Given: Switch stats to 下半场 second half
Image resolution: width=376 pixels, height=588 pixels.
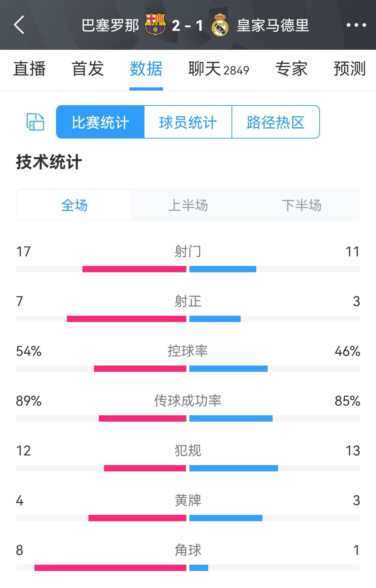Looking at the screenshot, I should (x=301, y=205).
